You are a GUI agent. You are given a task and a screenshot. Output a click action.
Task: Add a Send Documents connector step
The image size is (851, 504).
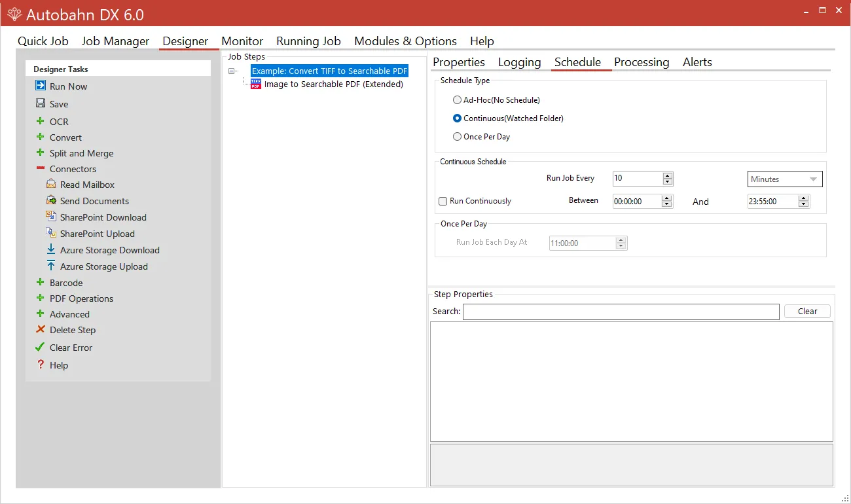click(94, 201)
